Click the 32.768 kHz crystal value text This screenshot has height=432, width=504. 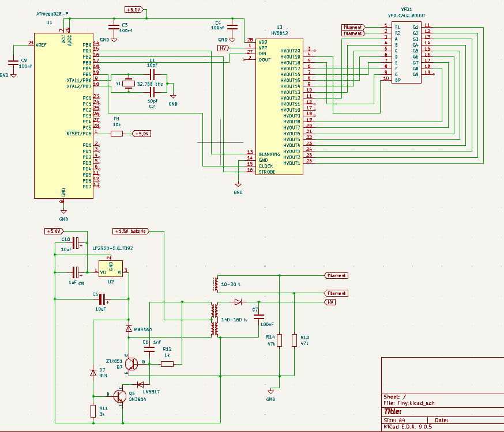click(150, 84)
